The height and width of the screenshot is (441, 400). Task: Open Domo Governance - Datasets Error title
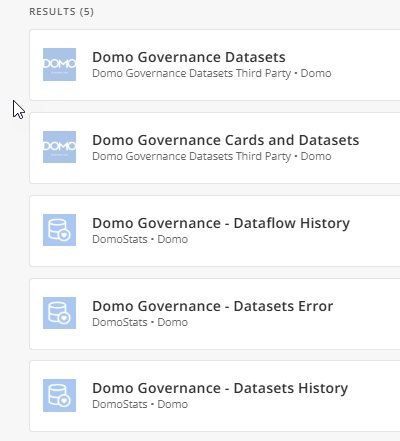[x=213, y=306]
